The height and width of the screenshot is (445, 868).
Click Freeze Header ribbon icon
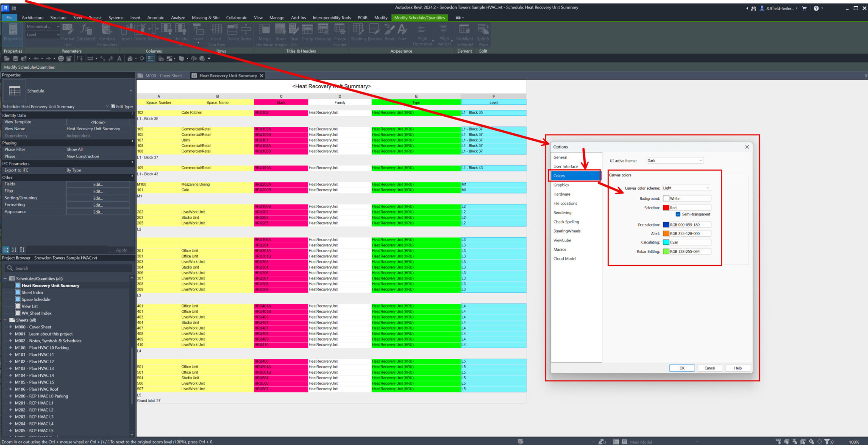[x=340, y=29]
